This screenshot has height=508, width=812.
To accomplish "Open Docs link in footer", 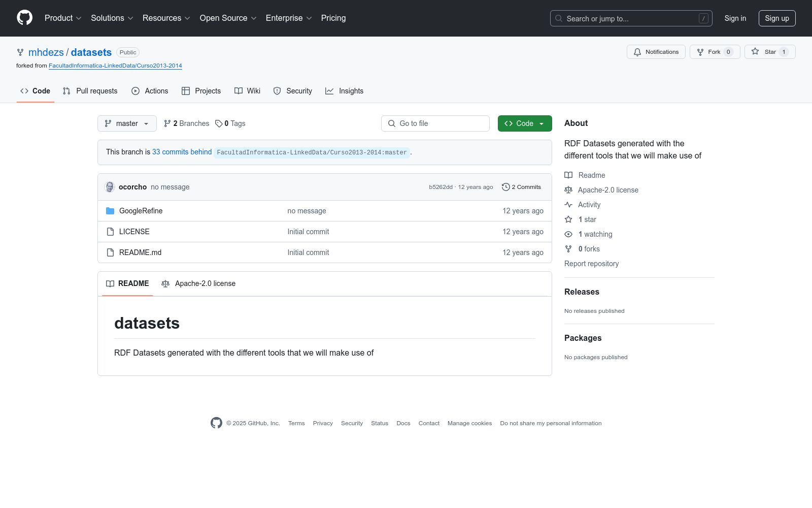I will (x=403, y=423).
